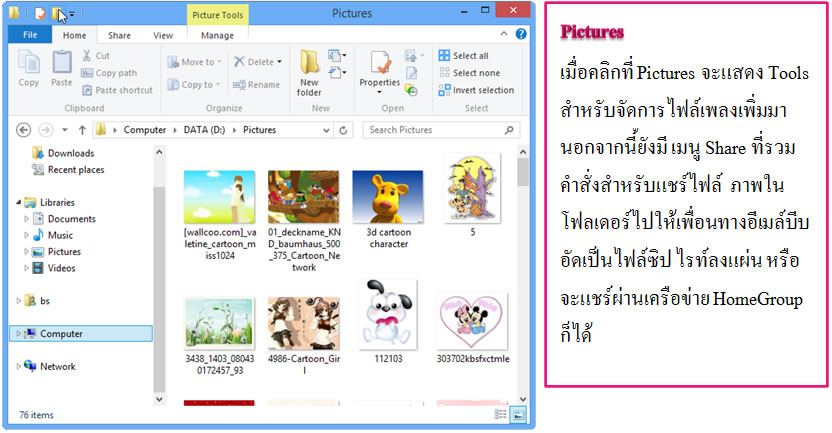Open Properties from the ribbon

pos(379,72)
